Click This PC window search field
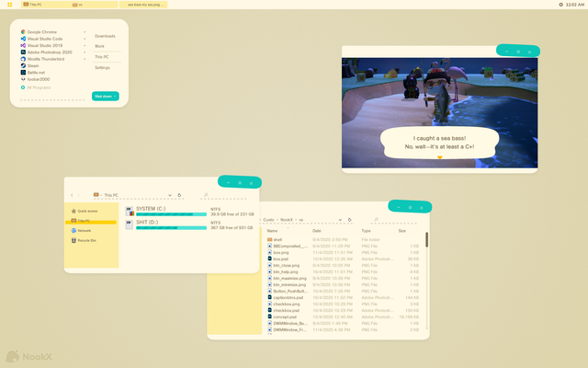This screenshot has height=368, width=588. point(224,195)
